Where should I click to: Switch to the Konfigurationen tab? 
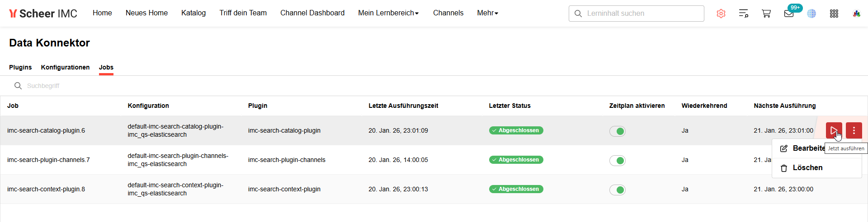[x=65, y=67]
